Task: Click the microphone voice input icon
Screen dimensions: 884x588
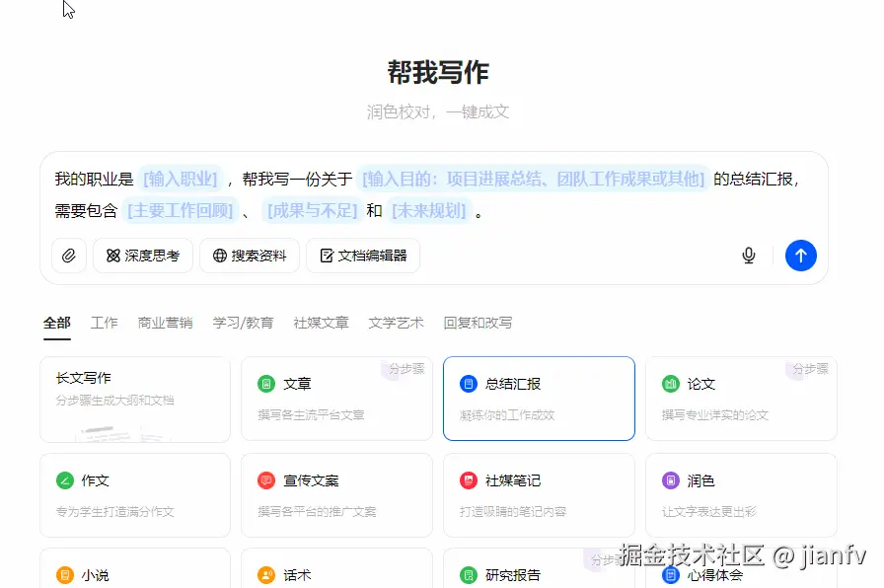Action: (x=749, y=256)
